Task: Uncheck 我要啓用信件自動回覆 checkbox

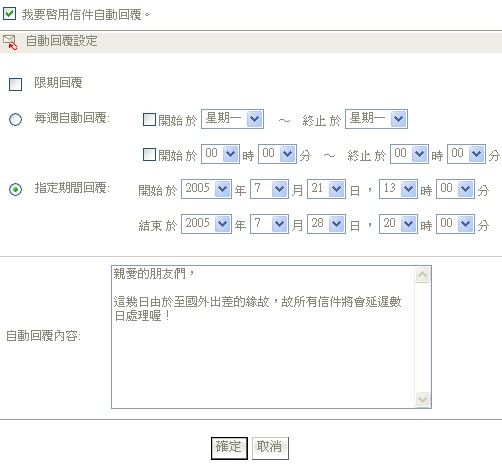Action: click(9, 14)
